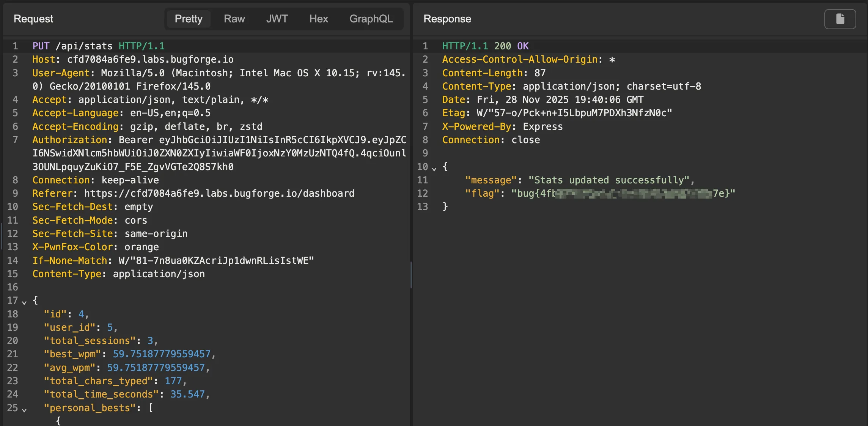Click the Request panel title

pyautogui.click(x=33, y=19)
